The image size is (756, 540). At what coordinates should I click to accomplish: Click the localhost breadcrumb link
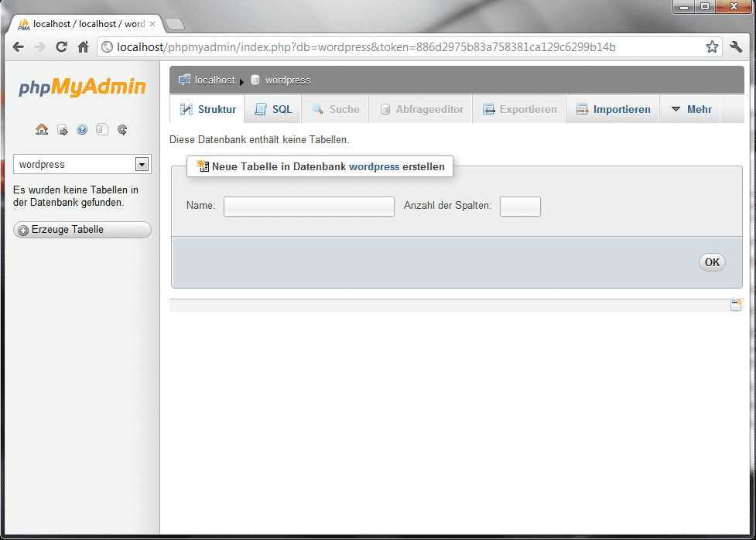(x=214, y=80)
